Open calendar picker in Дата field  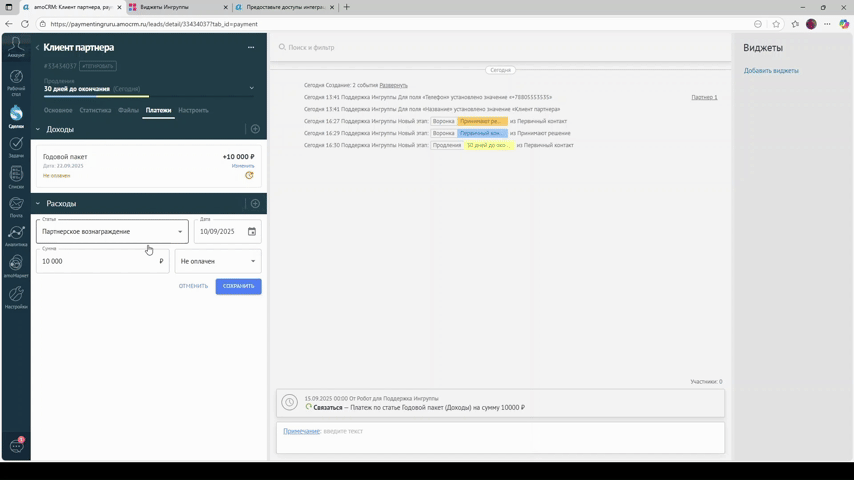(x=252, y=232)
